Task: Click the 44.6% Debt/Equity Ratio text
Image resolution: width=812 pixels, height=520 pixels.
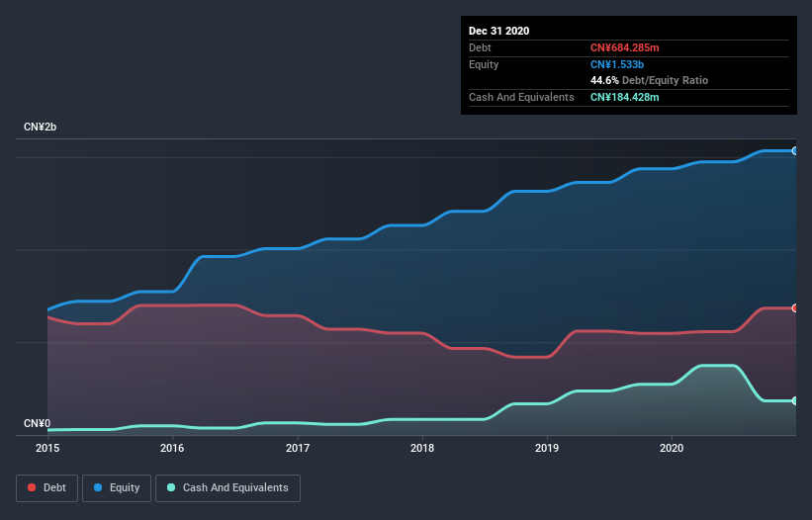Action: [649, 81]
